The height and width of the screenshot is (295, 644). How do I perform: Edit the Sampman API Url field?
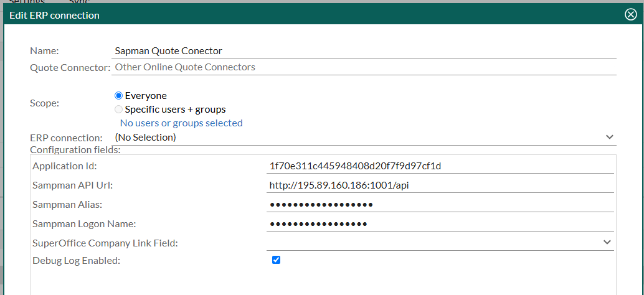pos(440,185)
